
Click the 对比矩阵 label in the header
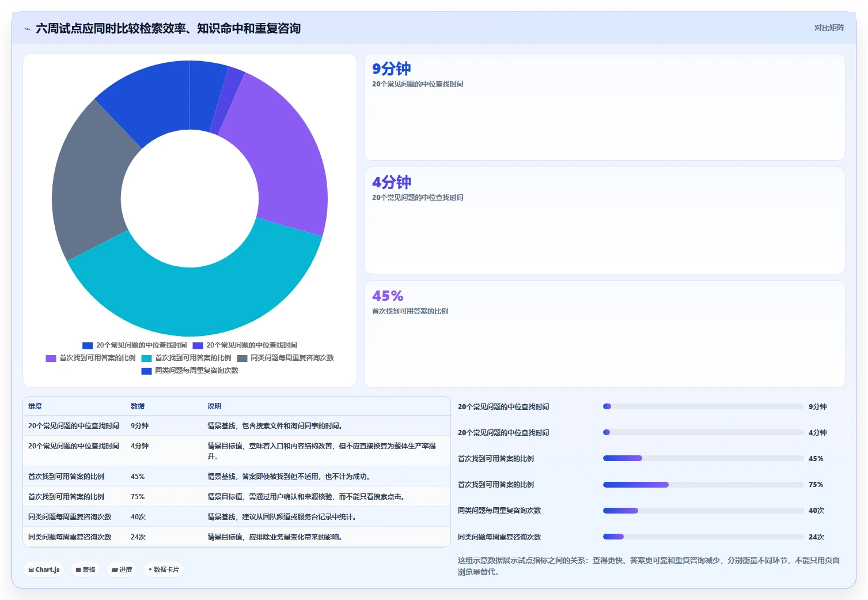829,28
